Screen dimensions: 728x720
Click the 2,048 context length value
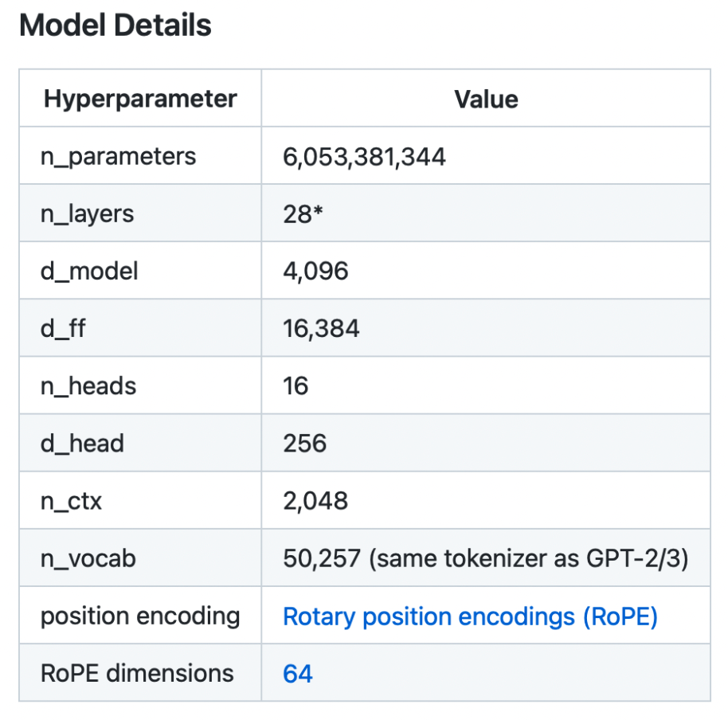pos(315,501)
